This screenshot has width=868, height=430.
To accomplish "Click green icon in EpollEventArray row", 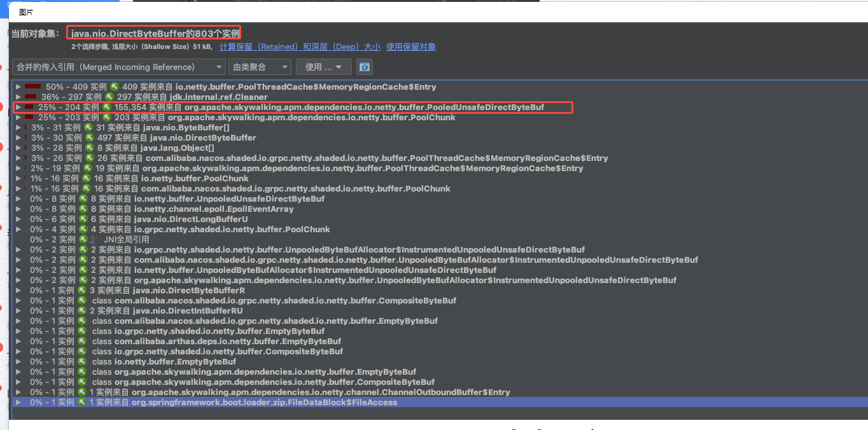I will pos(83,209).
